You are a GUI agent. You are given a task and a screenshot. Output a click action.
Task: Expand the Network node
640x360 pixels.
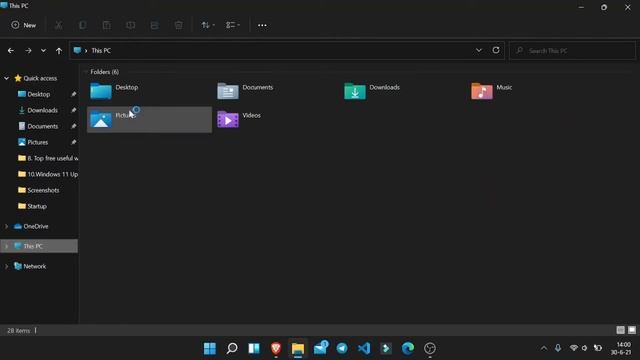7,266
